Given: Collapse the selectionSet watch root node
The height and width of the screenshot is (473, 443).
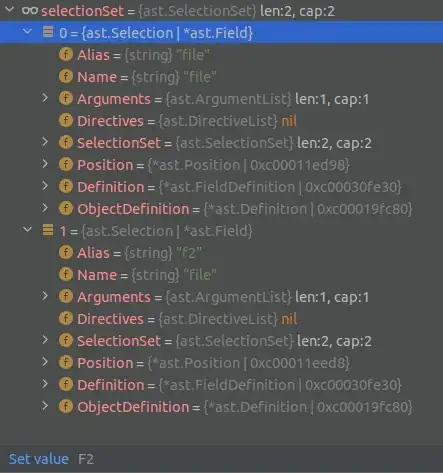Looking at the screenshot, I should pos(10,10).
